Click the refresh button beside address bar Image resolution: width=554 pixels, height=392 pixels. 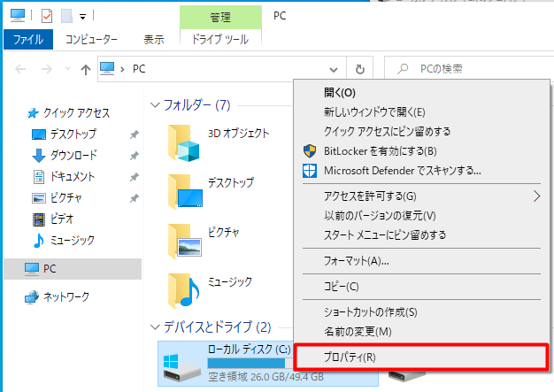[x=359, y=69]
